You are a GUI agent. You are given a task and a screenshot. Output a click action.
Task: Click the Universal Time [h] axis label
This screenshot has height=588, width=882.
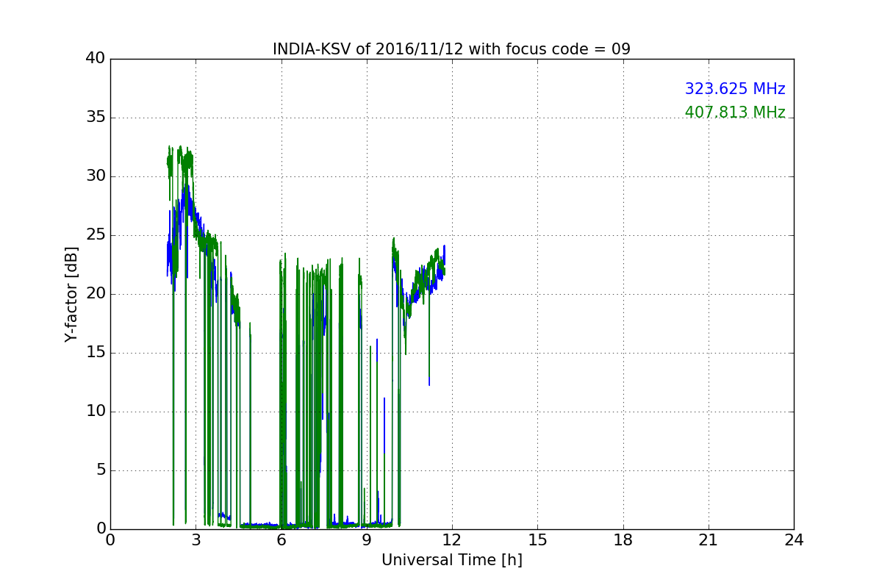[x=451, y=560]
